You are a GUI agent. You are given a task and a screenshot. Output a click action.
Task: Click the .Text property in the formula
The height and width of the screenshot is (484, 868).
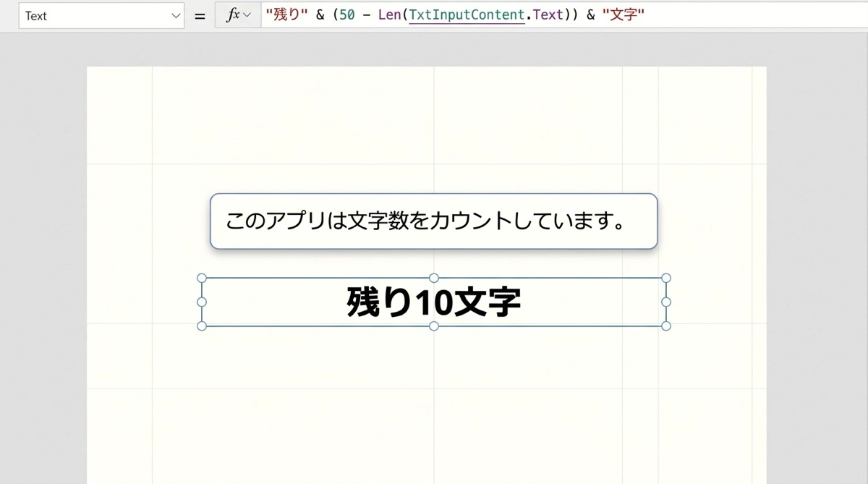548,15
